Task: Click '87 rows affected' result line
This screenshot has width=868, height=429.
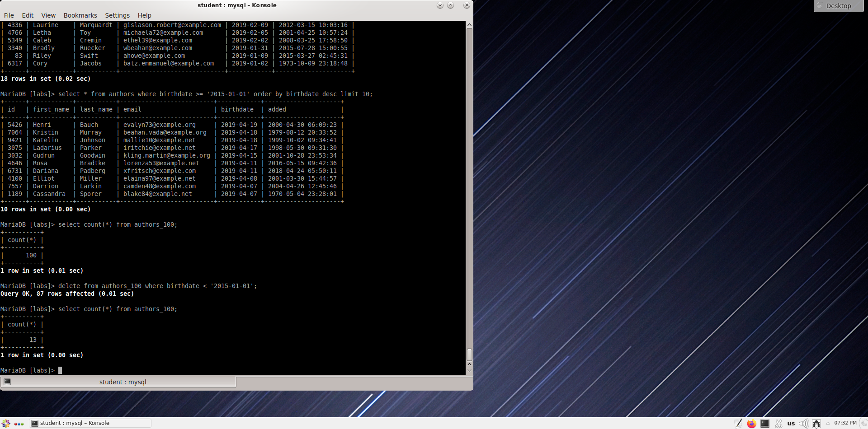Action: point(67,294)
